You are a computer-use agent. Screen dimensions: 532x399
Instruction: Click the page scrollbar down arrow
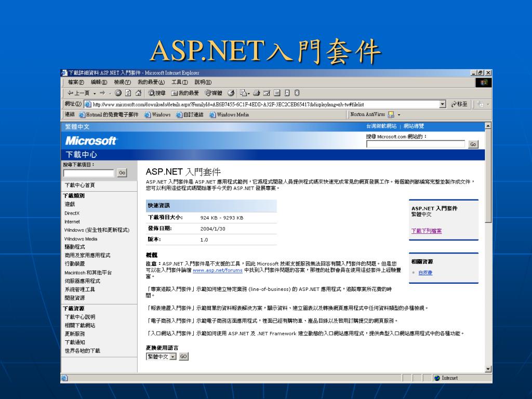[x=488, y=369]
